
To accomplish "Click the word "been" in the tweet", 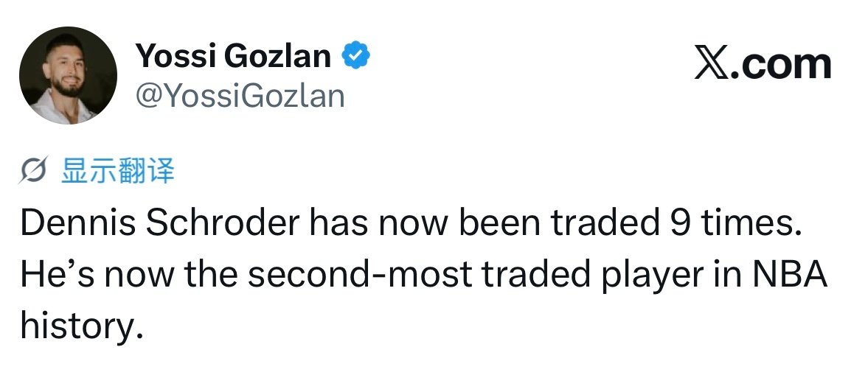I will point(499,223).
